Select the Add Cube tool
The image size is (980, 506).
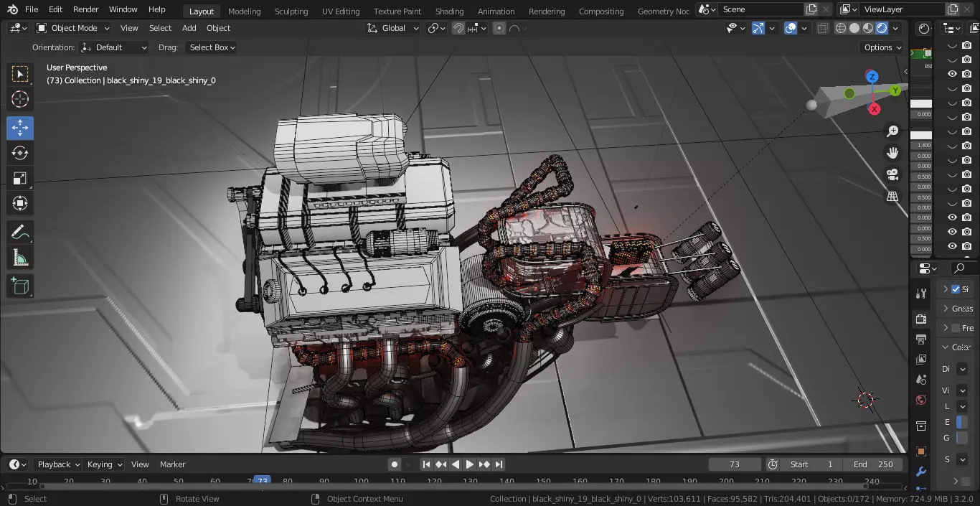20,286
